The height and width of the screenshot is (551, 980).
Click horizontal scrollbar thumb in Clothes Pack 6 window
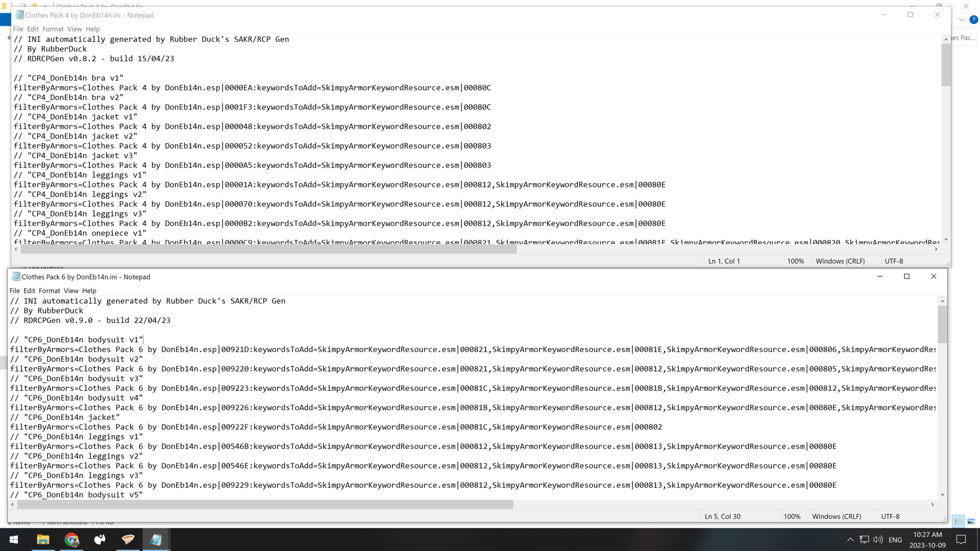click(x=265, y=504)
